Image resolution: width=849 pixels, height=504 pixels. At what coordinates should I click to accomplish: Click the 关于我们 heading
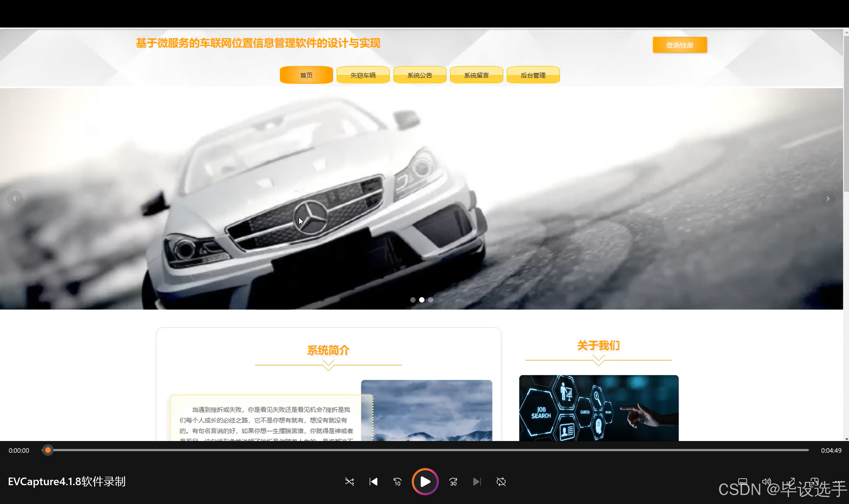[598, 345]
